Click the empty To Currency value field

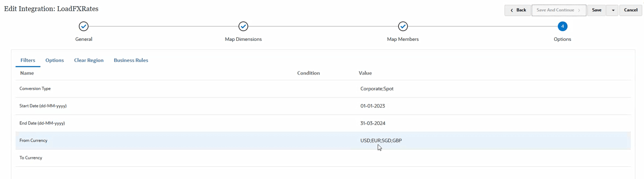pyautogui.click(x=392, y=158)
